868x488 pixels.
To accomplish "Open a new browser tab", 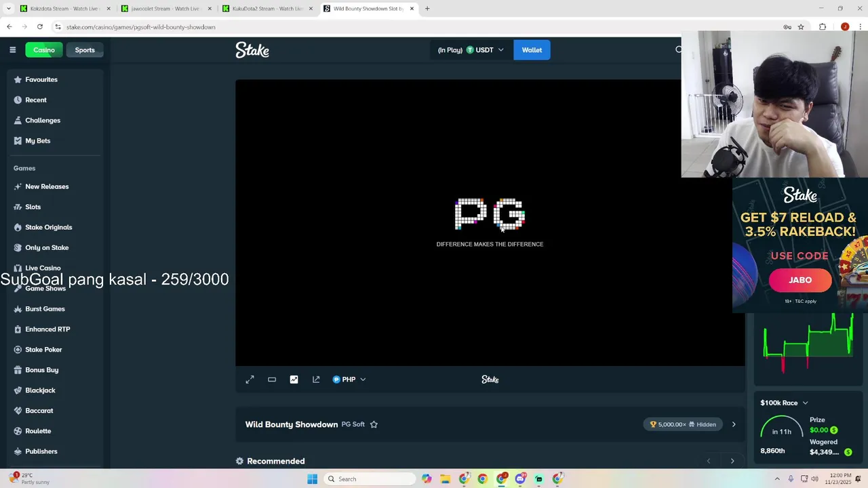I will [427, 9].
